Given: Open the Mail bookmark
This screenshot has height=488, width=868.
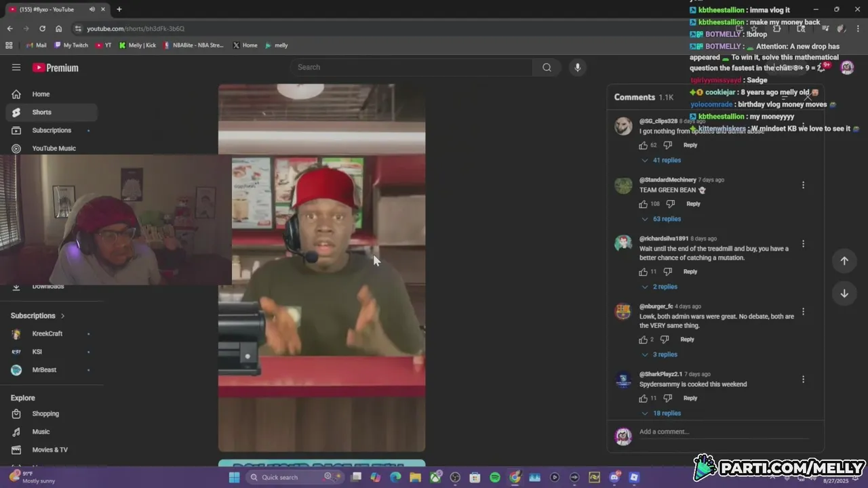Looking at the screenshot, I should pos(36,45).
